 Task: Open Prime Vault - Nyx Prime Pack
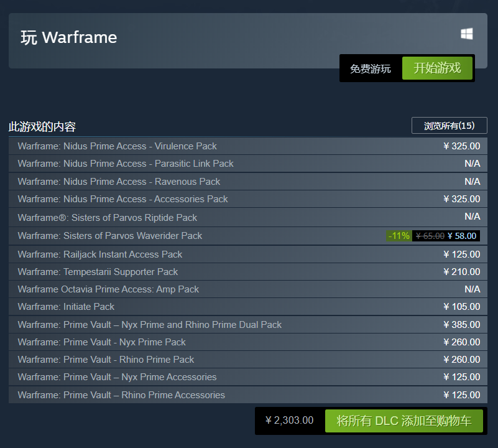pyautogui.click(x=247, y=342)
